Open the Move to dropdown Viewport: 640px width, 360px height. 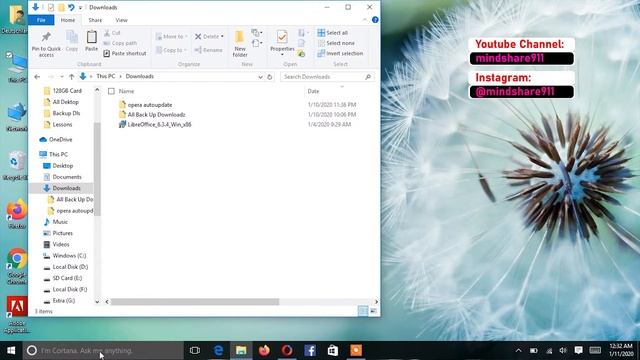pyautogui.click(x=172, y=36)
